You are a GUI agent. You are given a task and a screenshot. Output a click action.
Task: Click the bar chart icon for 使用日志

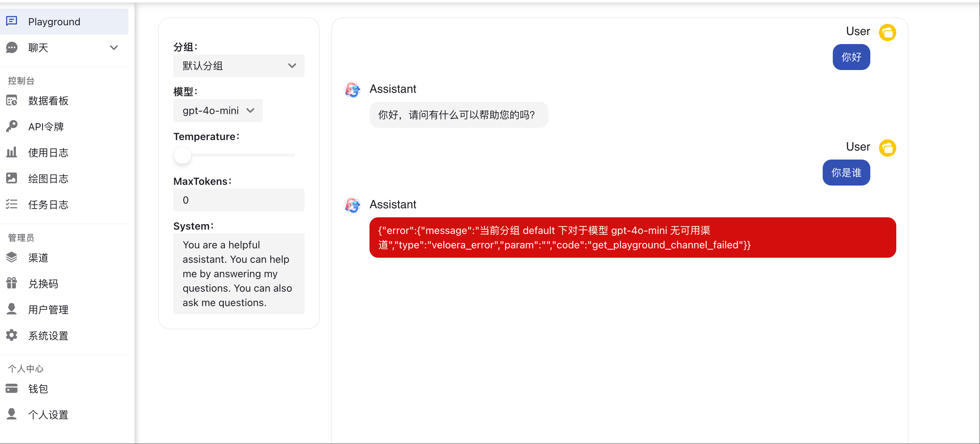click(x=12, y=152)
